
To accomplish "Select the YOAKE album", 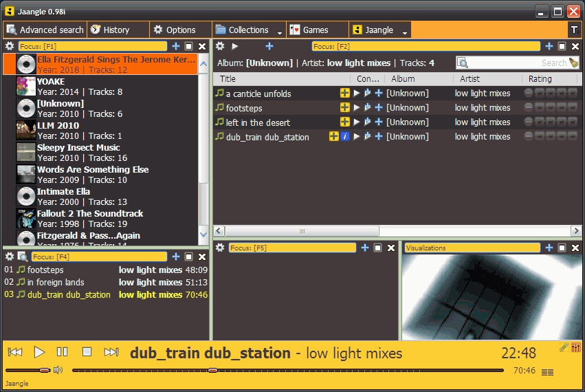I will pos(101,86).
